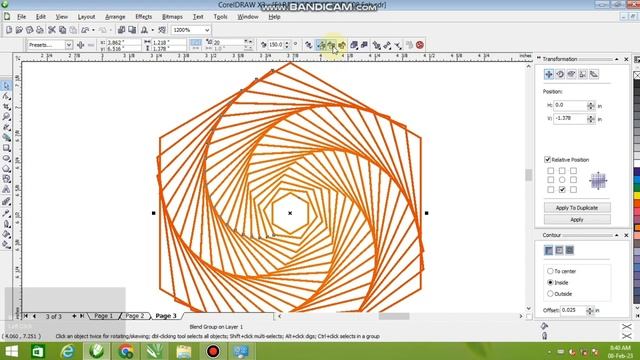This screenshot has width=640, height=360.
Task: Check the bottom-right anchor point checkbox
Action: tap(573, 189)
